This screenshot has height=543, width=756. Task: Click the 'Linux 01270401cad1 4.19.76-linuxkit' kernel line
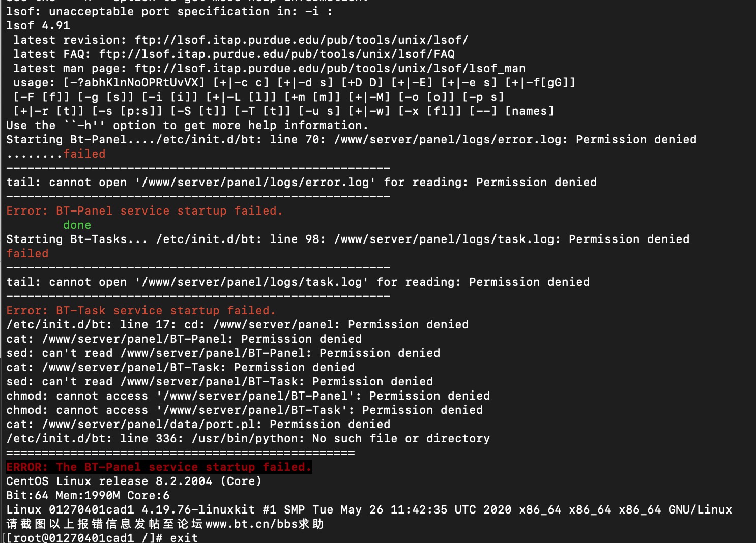[x=369, y=509]
